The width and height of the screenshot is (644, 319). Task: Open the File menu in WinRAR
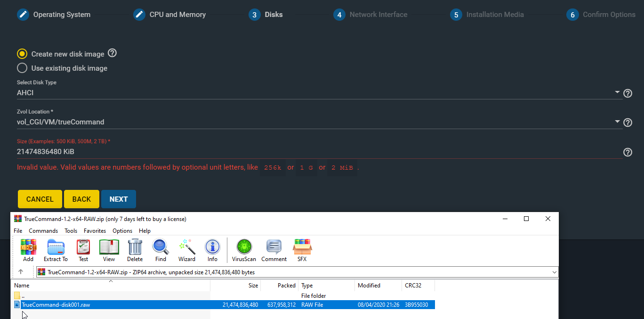(18, 231)
